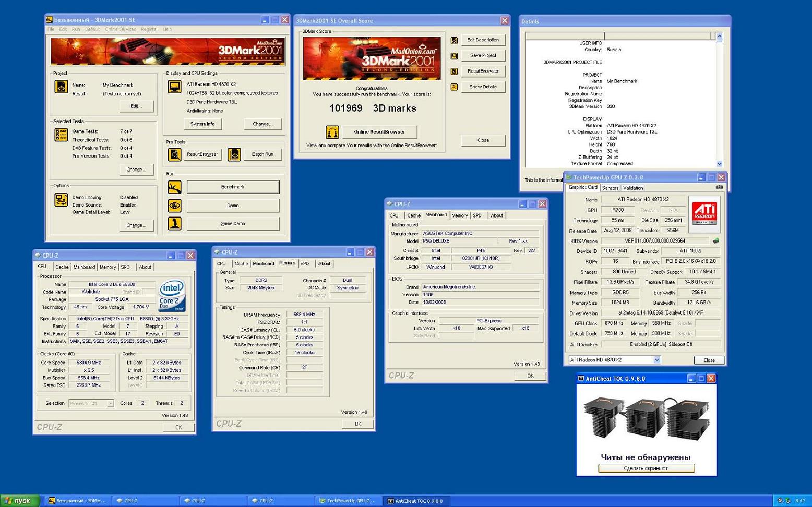Screen dimensions: 812x507
Task: Switch to Sensors tab in GPU-Z
Action: 610,188
